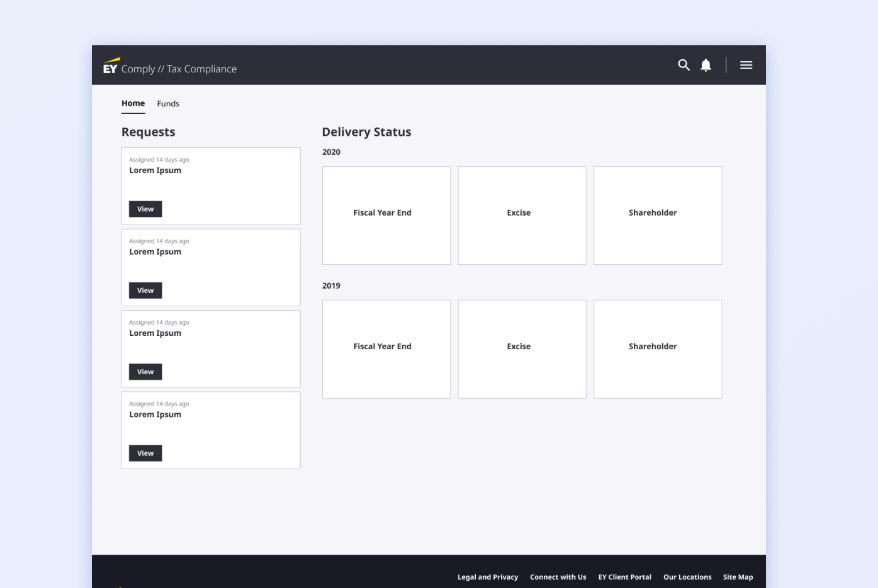Click the Comply // Tax Compliance title

point(179,69)
